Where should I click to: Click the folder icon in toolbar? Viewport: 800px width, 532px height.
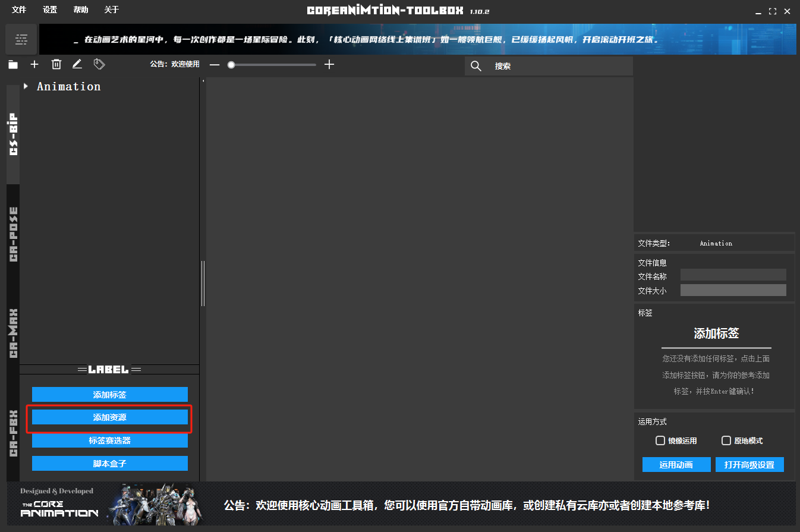coord(13,65)
